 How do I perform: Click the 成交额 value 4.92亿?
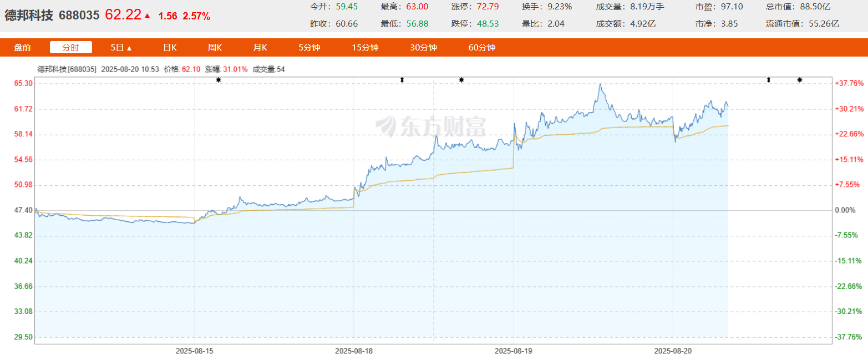[x=643, y=24]
